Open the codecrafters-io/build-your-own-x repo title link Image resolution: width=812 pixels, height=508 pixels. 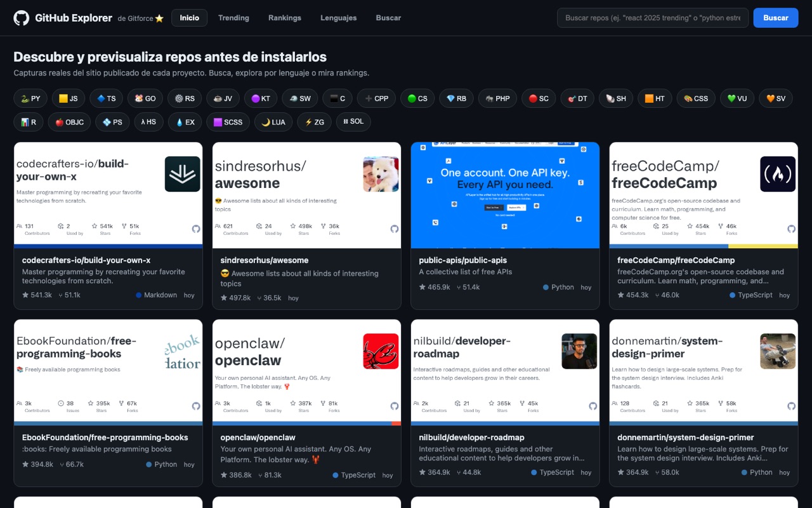click(86, 260)
